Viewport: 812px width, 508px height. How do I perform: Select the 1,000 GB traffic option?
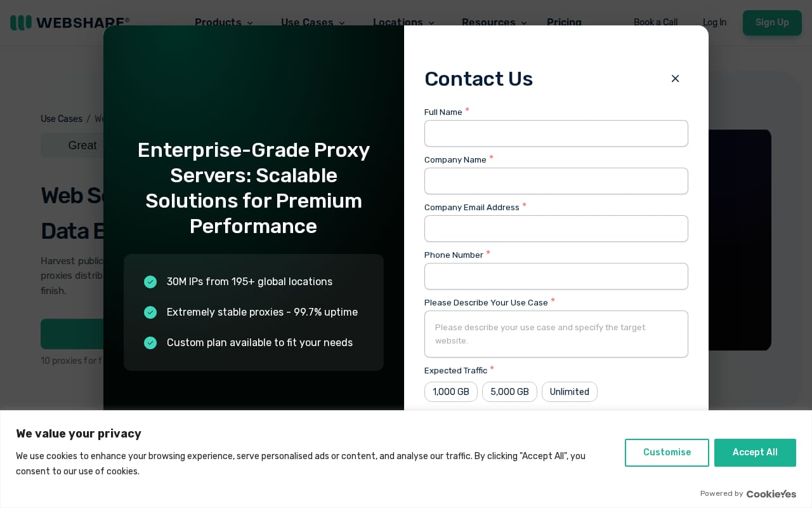pyautogui.click(x=451, y=392)
